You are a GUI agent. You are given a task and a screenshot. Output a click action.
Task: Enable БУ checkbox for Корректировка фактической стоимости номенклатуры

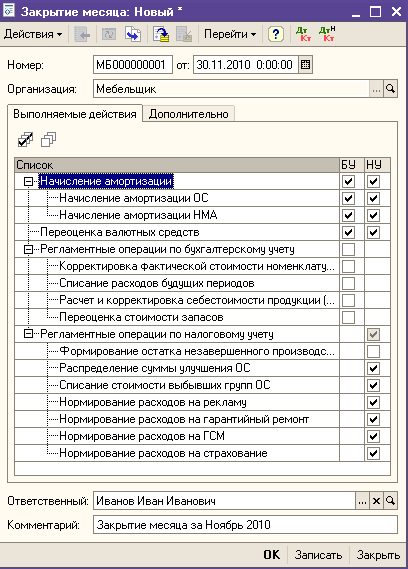tap(348, 267)
